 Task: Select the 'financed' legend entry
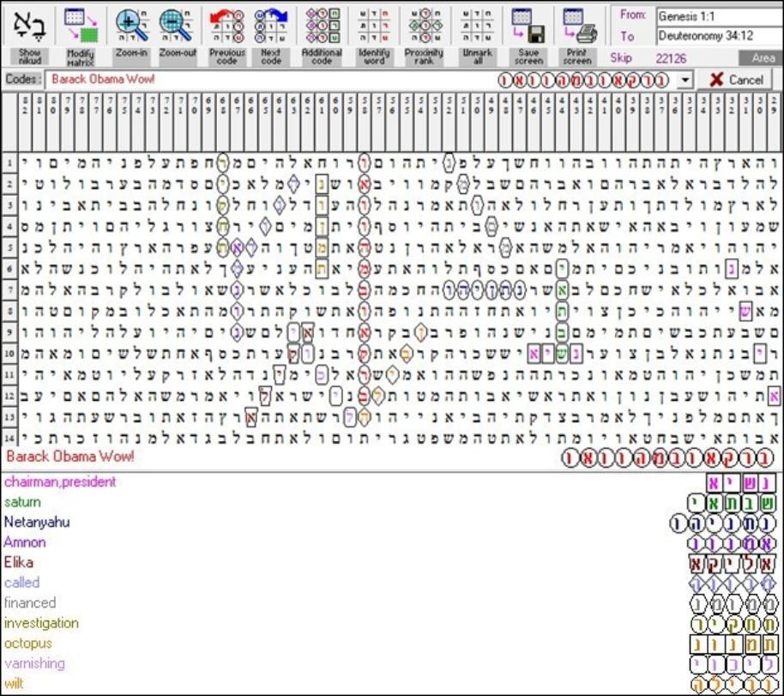[30, 602]
